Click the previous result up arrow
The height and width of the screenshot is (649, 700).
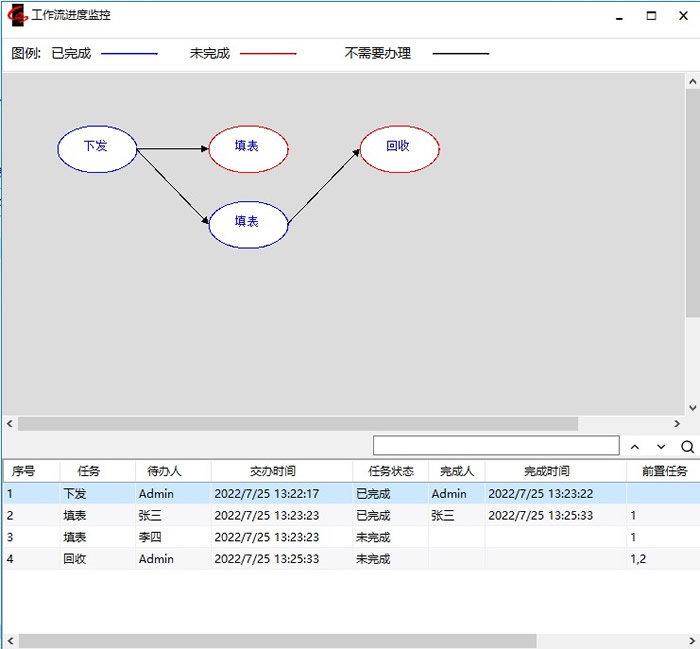pos(635,447)
